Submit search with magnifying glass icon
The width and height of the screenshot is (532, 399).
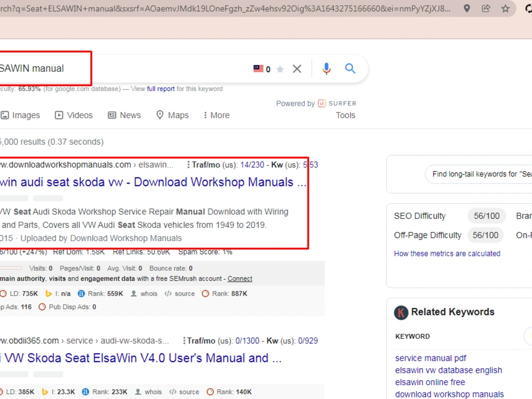[350, 69]
